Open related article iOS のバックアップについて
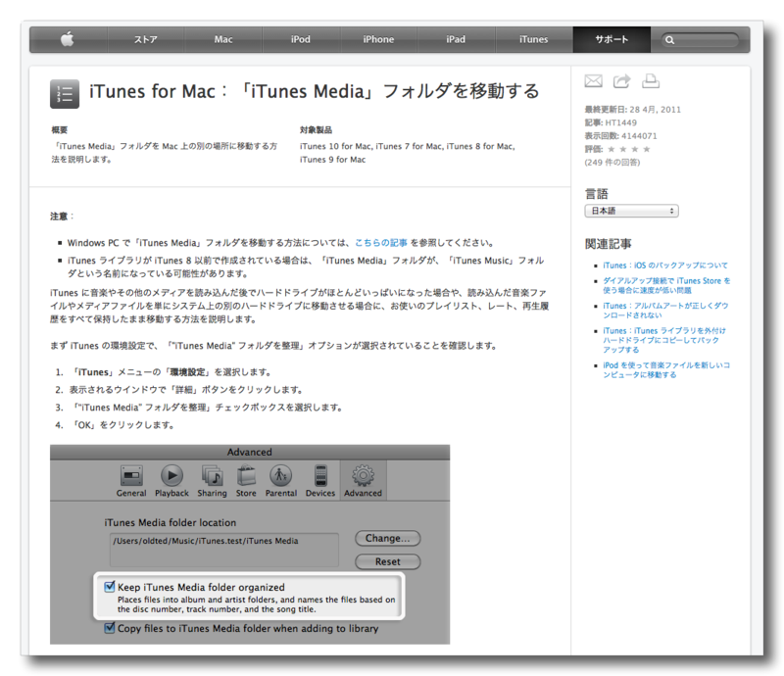Image resolution: width=784 pixels, height=676 pixels. click(x=665, y=266)
